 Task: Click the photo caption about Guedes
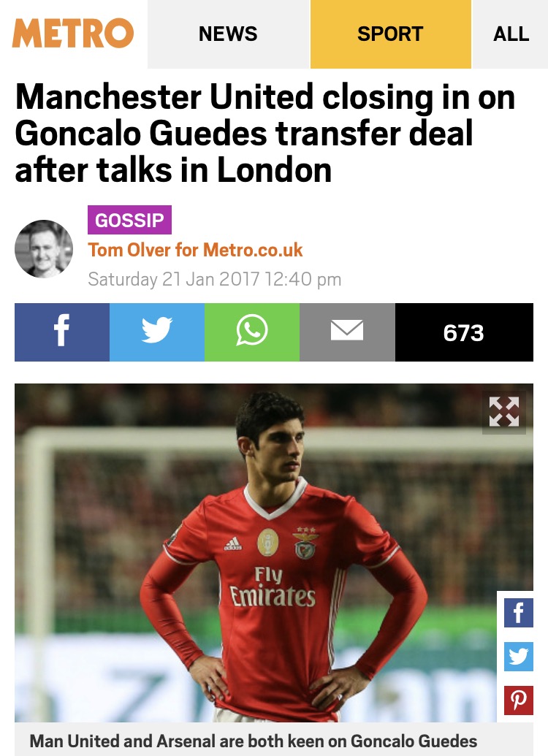(254, 741)
